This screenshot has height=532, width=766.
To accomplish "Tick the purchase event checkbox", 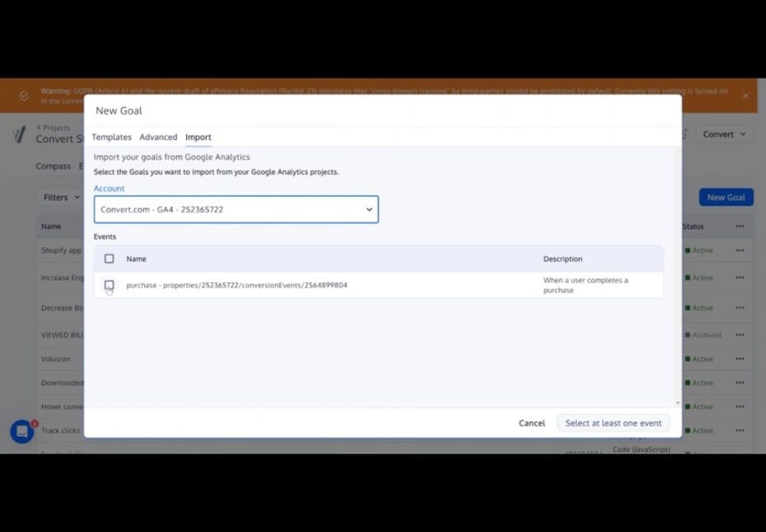I will tap(110, 285).
